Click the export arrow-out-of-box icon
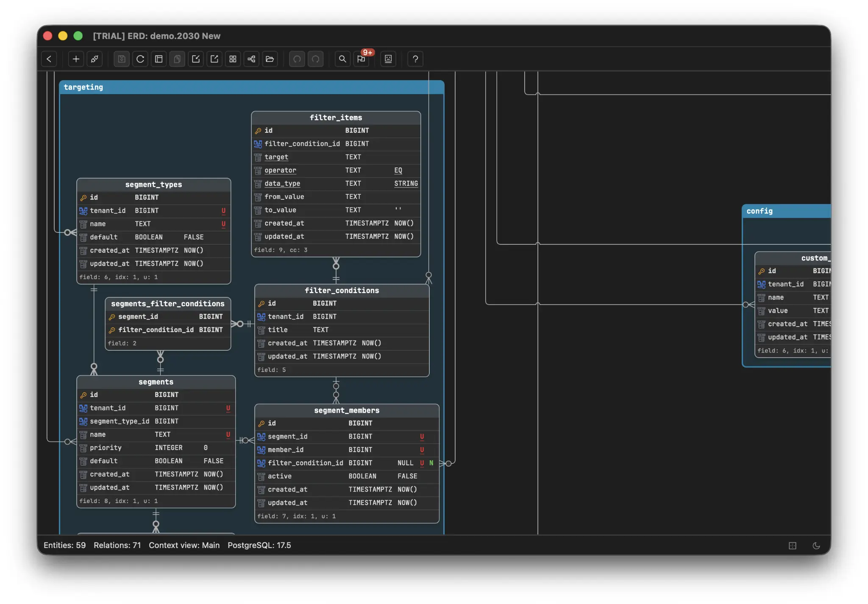The height and width of the screenshot is (604, 868). point(214,59)
